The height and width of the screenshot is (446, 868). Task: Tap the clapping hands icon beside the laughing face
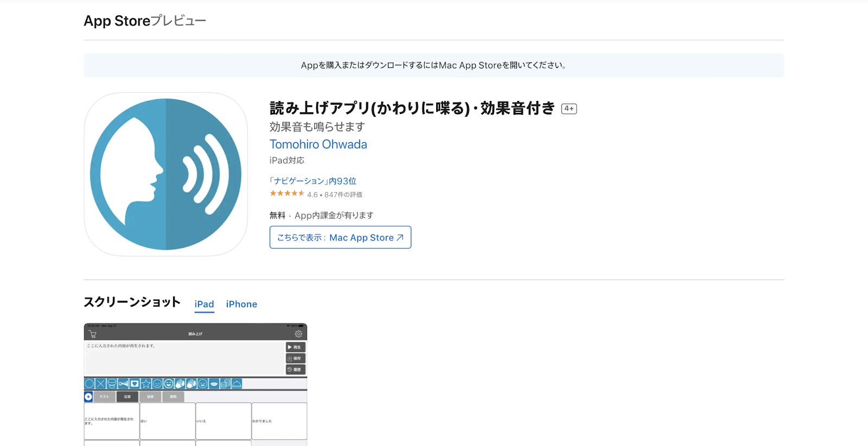180,384
